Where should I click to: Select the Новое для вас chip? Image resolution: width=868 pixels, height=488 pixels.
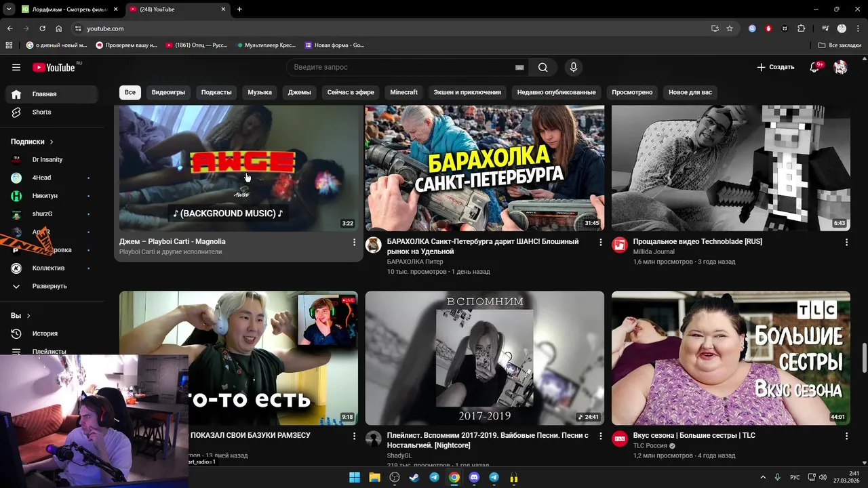pos(690,92)
